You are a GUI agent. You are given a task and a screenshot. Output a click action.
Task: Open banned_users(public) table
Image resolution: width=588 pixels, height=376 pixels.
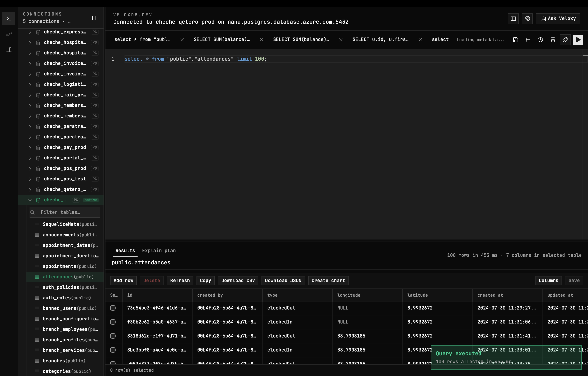point(65,308)
